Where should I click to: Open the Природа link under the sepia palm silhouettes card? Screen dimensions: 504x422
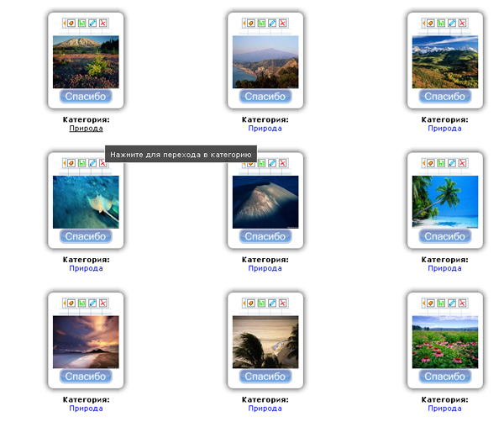click(x=265, y=409)
